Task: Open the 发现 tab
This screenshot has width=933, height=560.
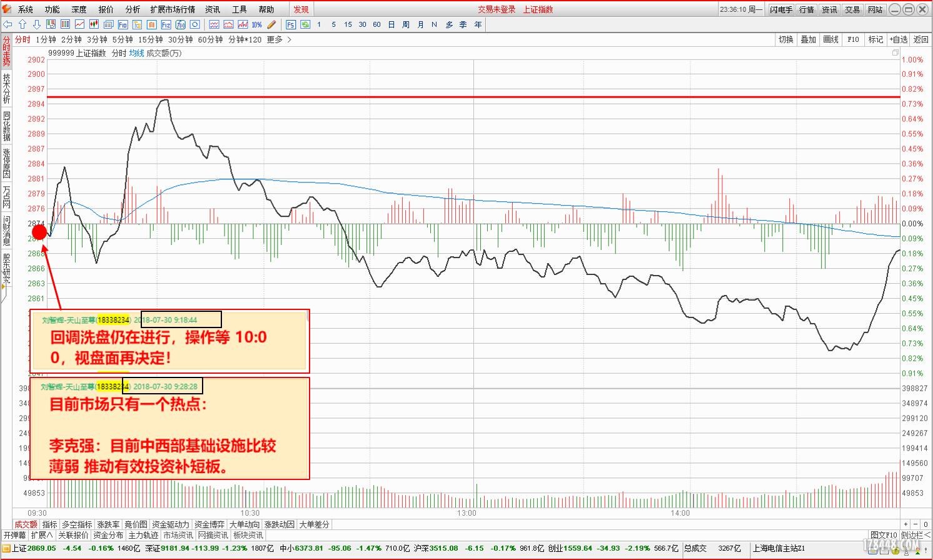Action: 301,9
